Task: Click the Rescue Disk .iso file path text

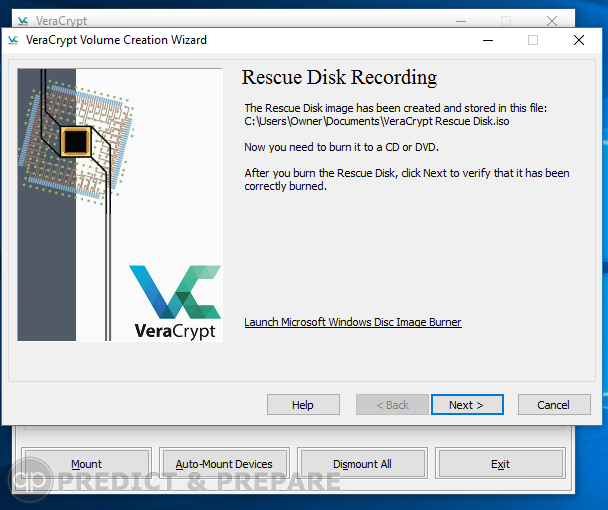Action: pyautogui.click(x=377, y=121)
